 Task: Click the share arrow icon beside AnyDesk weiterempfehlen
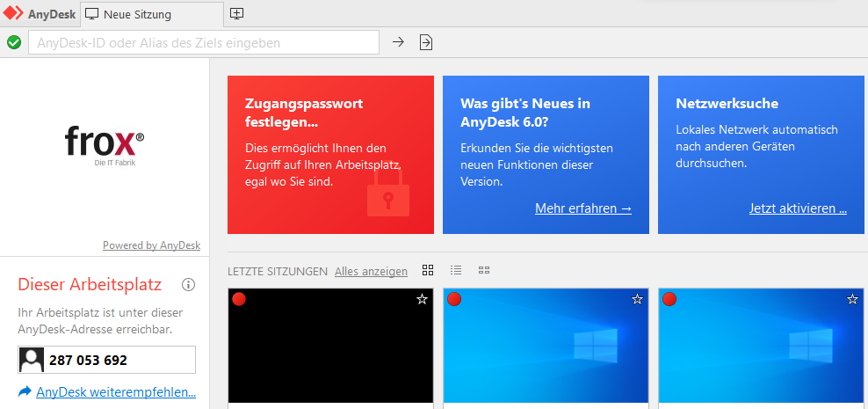tap(25, 391)
